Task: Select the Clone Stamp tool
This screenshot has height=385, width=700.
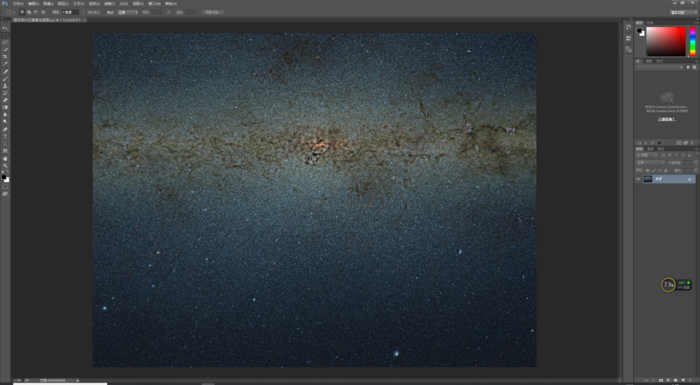Action: [5, 86]
